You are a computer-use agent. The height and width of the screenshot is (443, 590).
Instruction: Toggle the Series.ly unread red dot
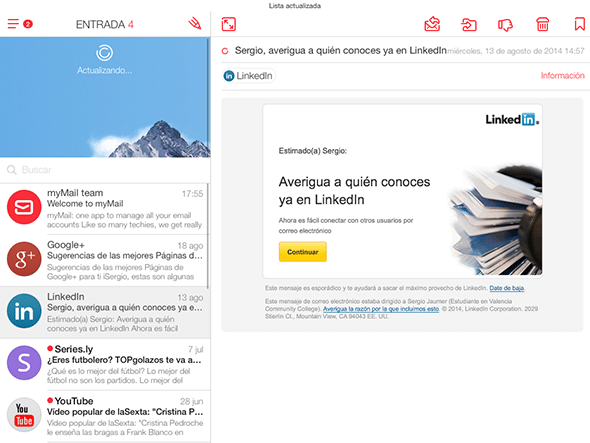tap(50, 348)
